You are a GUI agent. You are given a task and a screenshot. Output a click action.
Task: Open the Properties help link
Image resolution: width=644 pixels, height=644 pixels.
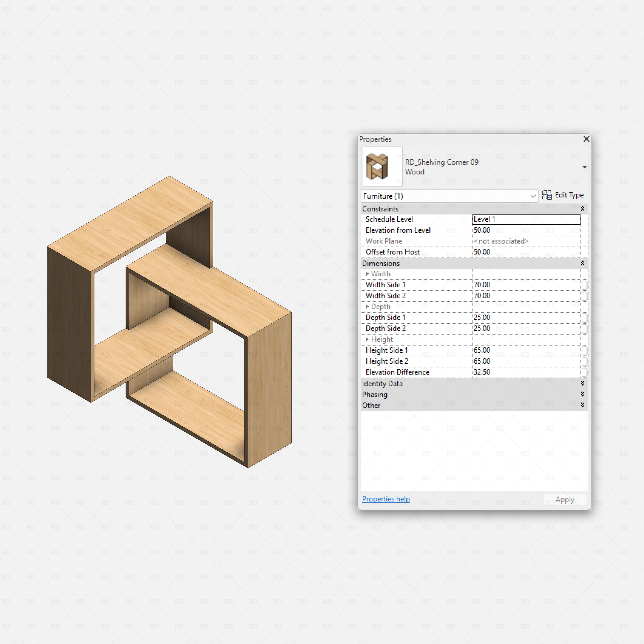coord(386,499)
